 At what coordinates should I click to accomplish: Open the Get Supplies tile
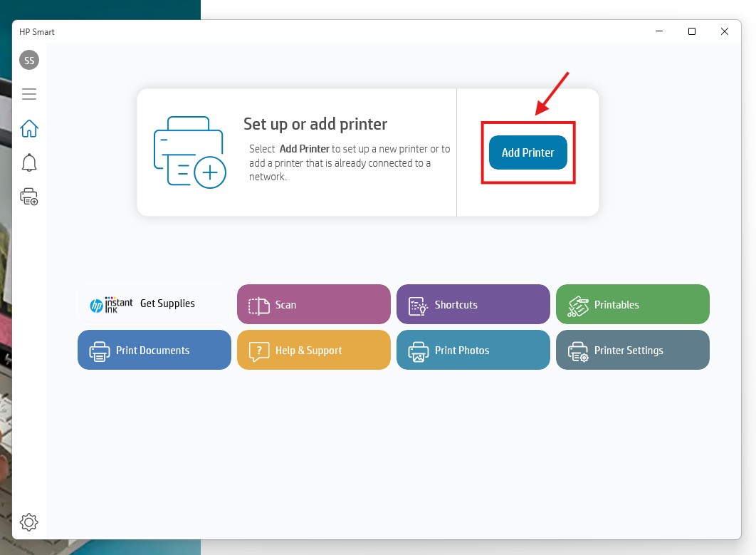154,304
